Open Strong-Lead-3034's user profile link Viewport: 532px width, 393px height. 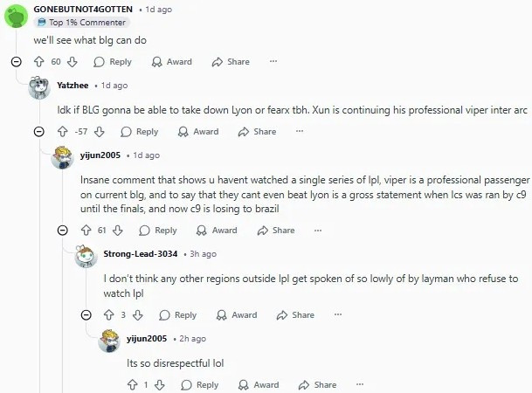[x=141, y=253]
